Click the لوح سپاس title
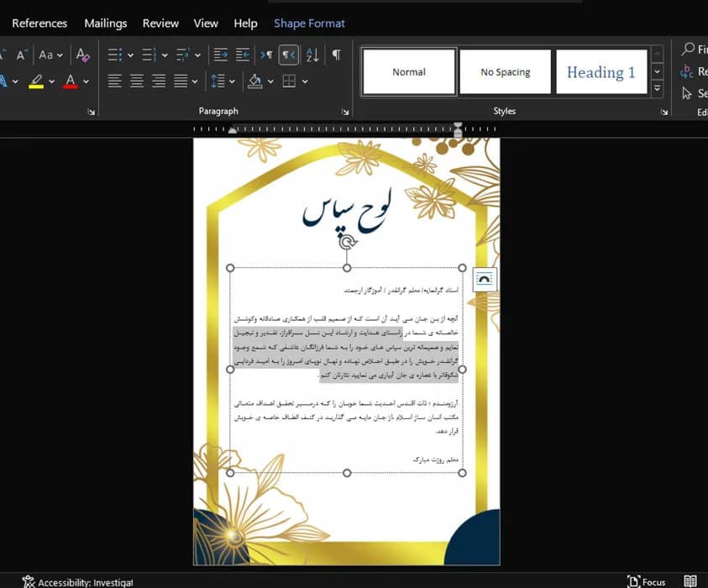The image size is (708, 588). click(347, 211)
